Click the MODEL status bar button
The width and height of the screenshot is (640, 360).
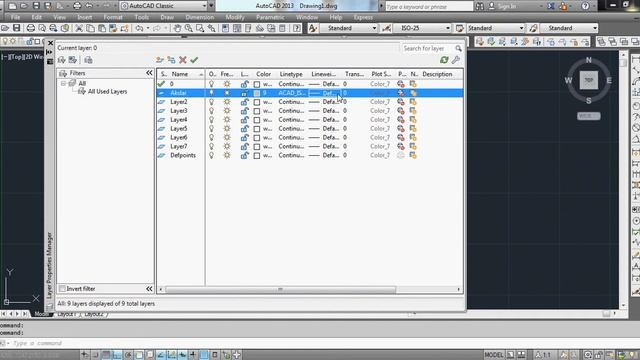click(x=493, y=355)
